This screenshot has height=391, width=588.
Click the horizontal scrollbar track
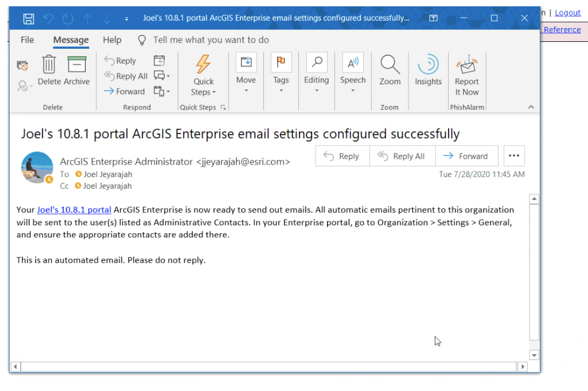(x=269, y=366)
